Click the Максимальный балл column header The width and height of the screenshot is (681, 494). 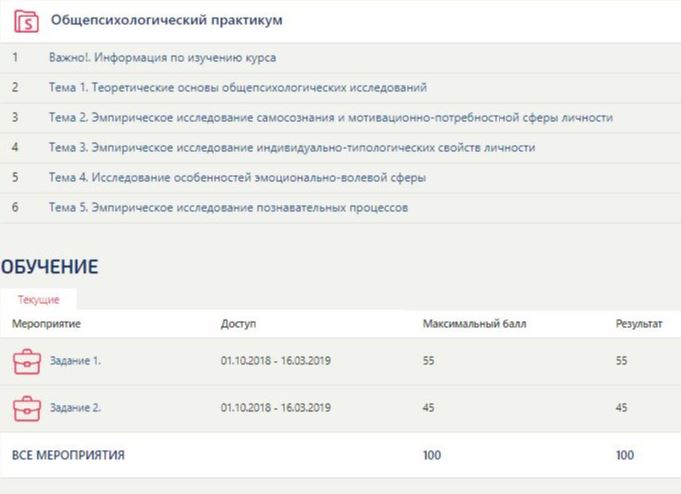point(474,324)
